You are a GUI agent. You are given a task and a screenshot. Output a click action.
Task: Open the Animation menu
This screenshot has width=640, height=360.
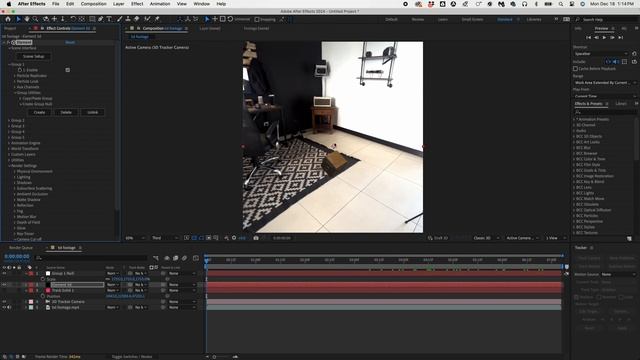coord(160,4)
